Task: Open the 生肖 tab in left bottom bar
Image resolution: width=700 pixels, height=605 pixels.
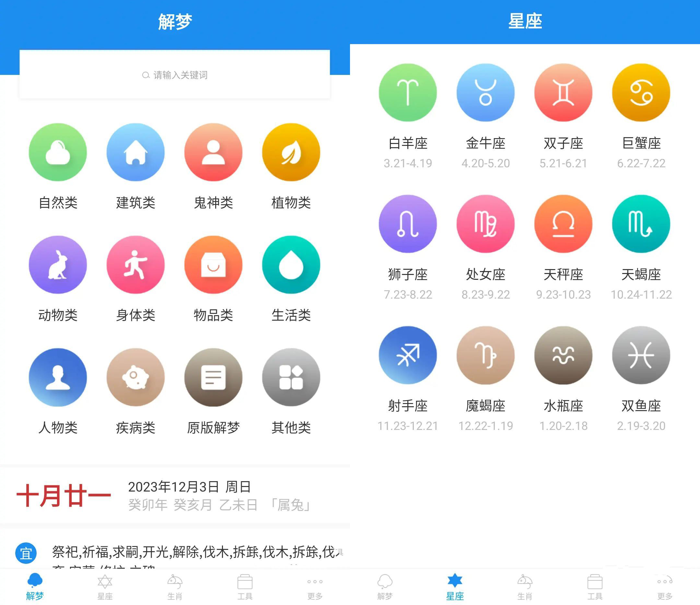Action: (175, 587)
